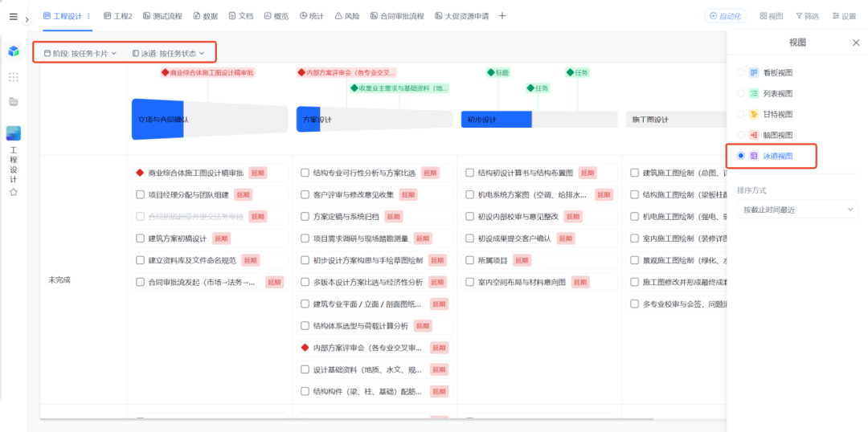Check 所属项目 task checkbox
This screenshot has height=432, width=868.
pos(469,260)
